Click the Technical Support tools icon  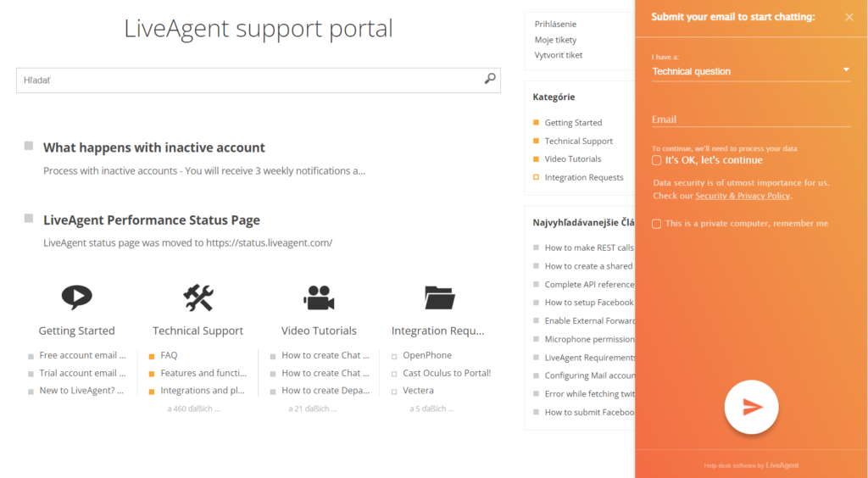[x=198, y=297]
